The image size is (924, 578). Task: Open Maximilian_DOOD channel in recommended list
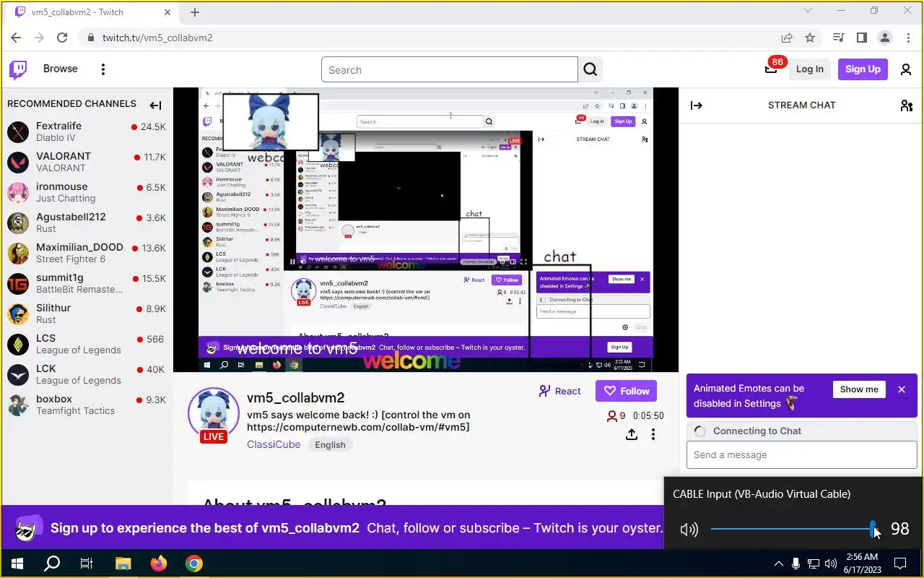[x=87, y=253]
